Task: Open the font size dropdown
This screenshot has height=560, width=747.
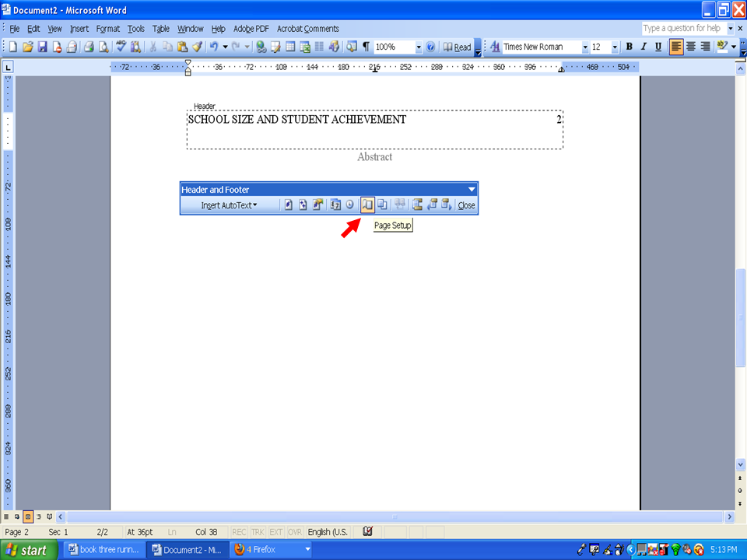Action: coord(615,47)
